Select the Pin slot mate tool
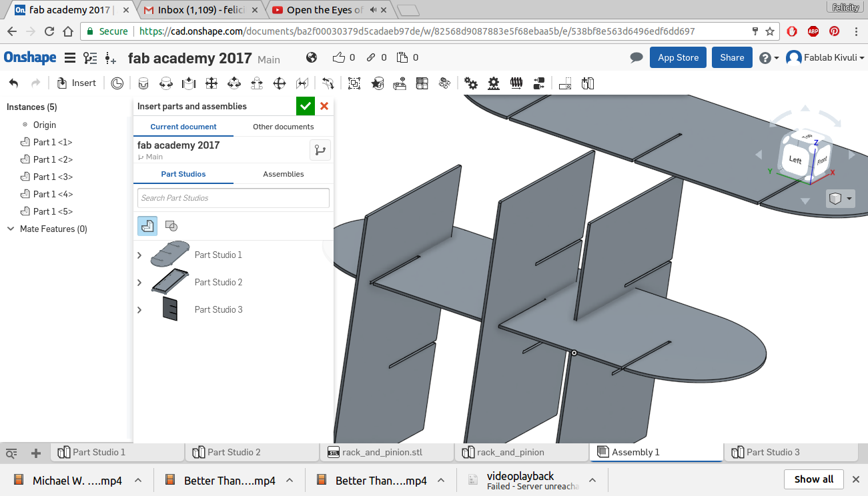 pyautogui.click(x=257, y=83)
